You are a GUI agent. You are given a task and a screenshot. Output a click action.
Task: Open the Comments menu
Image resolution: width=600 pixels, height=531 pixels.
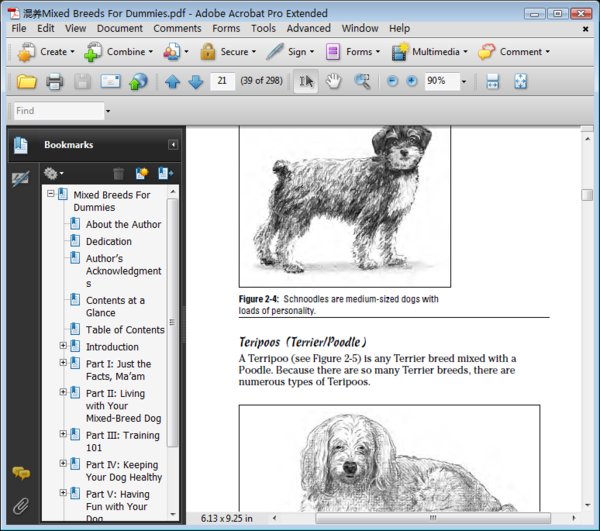[177, 29]
